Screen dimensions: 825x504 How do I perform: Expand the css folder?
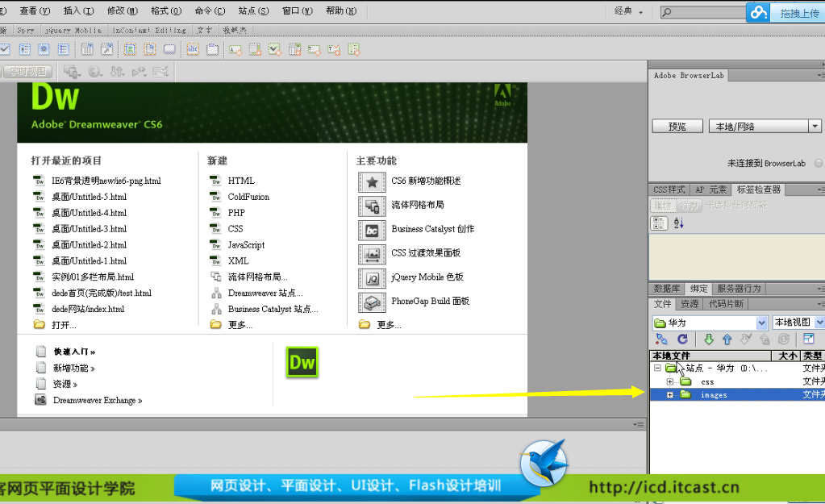(x=670, y=381)
